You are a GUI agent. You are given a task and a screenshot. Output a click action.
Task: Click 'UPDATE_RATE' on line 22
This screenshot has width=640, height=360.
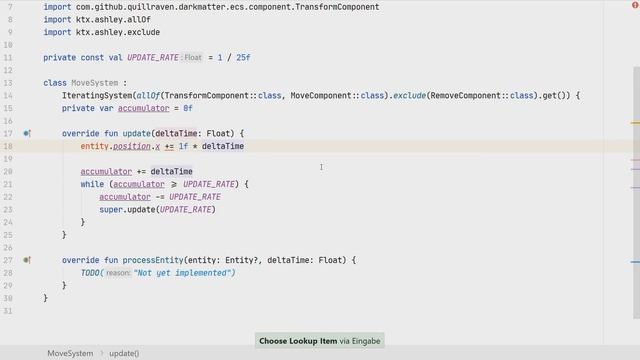pyautogui.click(x=195, y=197)
